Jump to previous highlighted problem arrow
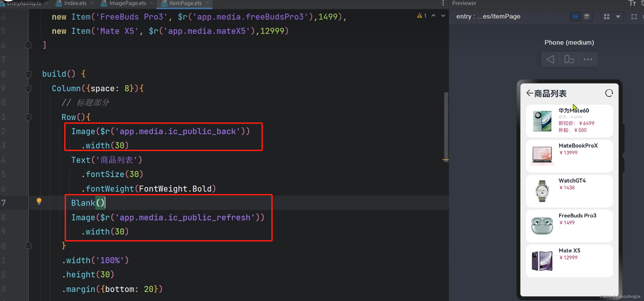Viewport: 644px width, 301px height. (x=434, y=16)
